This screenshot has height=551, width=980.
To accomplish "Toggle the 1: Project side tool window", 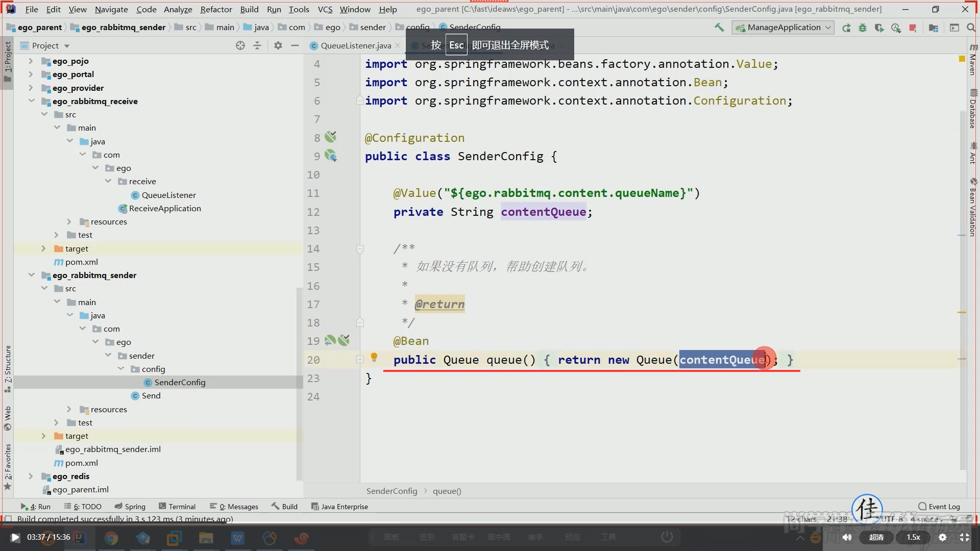I will [8, 61].
